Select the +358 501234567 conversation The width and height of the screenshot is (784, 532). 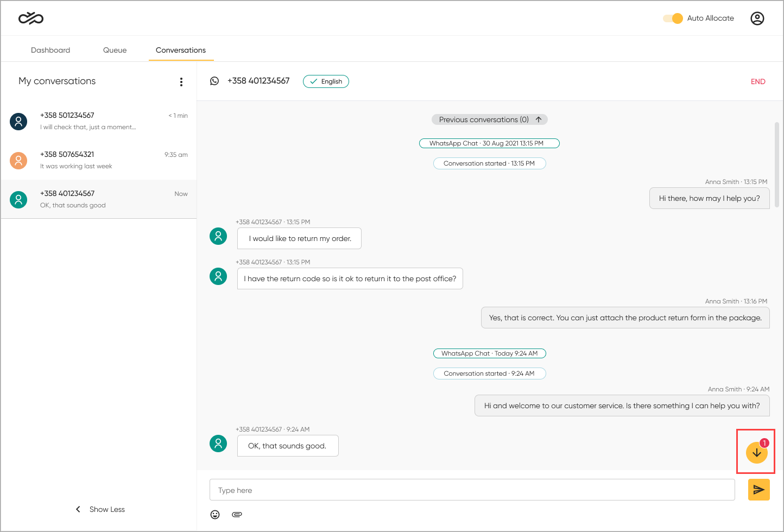tap(99, 121)
